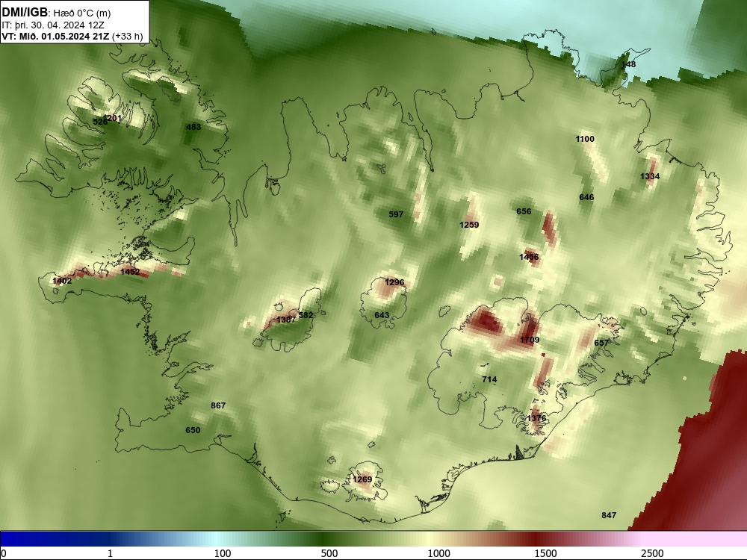
Task: Click the map value 1201
Action: [113, 118]
